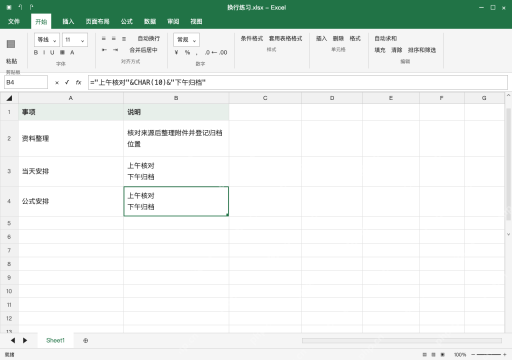Image resolution: width=512 pixels, height=360 pixels.
Task: Select column A header
Action: pos(71,98)
